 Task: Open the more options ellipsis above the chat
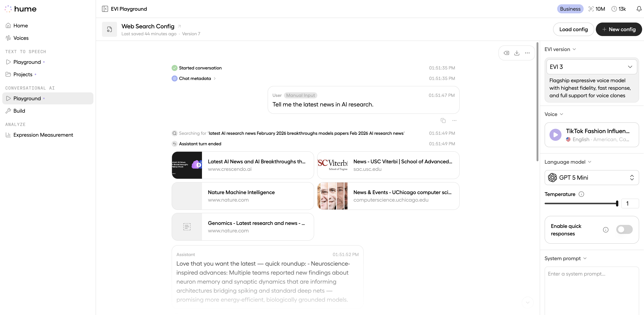click(x=528, y=53)
